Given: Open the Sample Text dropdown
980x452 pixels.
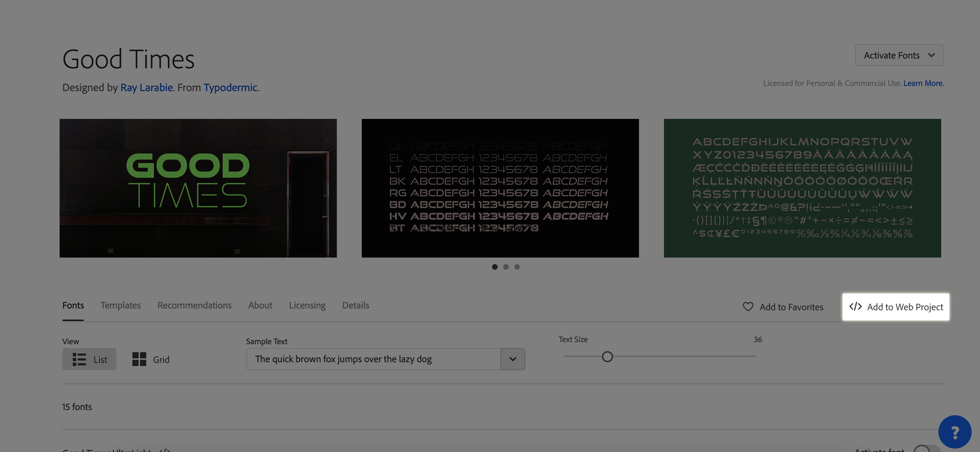Looking at the screenshot, I should pyautogui.click(x=513, y=359).
